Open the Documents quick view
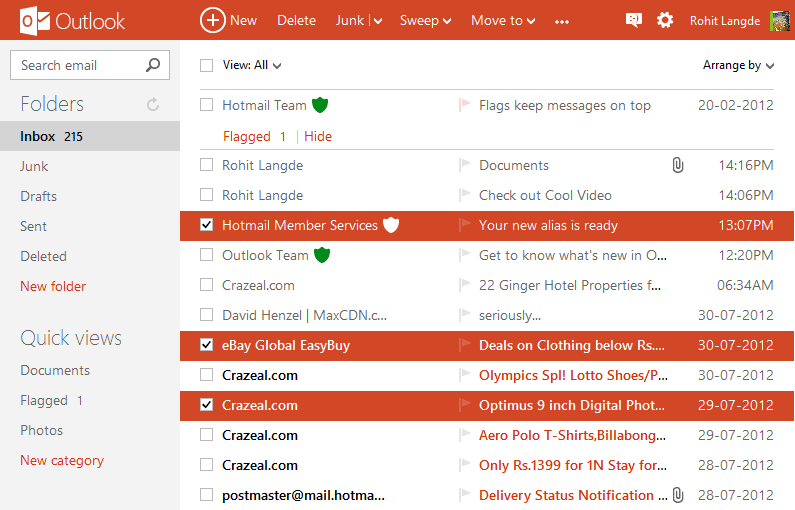This screenshot has width=795, height=510. click(55, 371)
